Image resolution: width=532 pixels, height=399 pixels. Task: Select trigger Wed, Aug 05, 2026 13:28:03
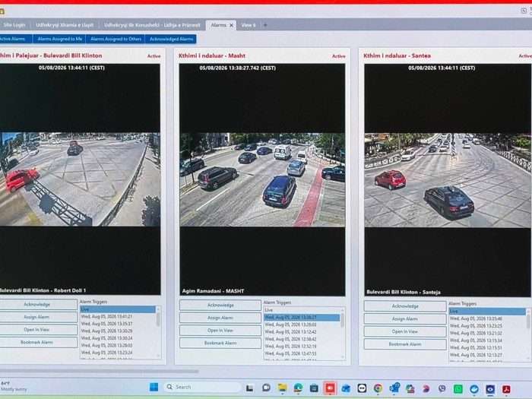pos(118,345)
